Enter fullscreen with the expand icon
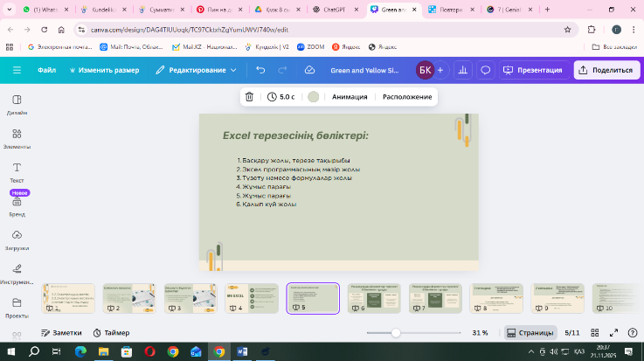644x361 pixels. tap(613, 333)
